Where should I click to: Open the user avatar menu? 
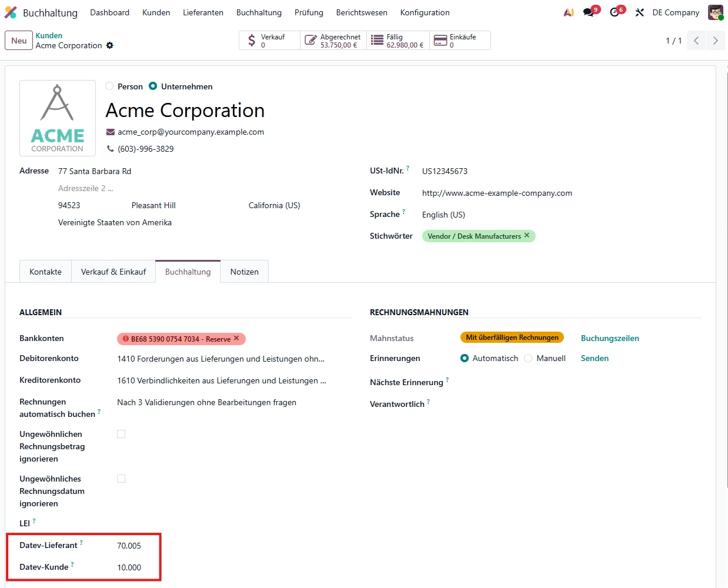715,12
